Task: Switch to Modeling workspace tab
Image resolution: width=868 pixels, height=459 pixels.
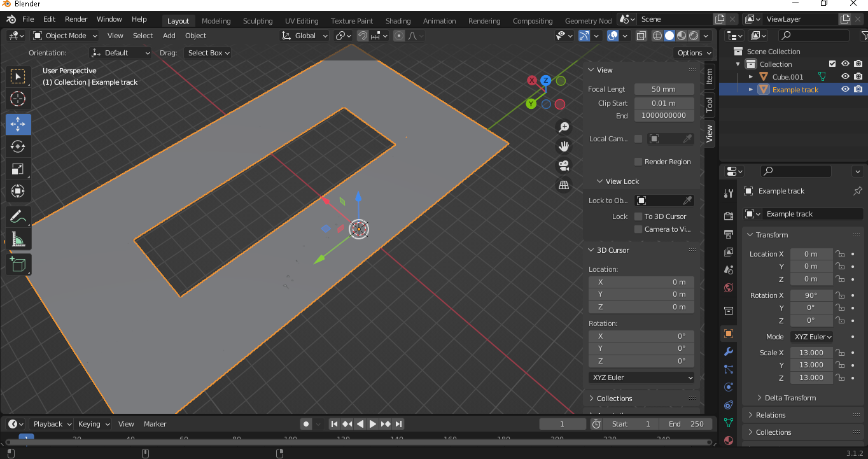Action: (x=216, y=21)
